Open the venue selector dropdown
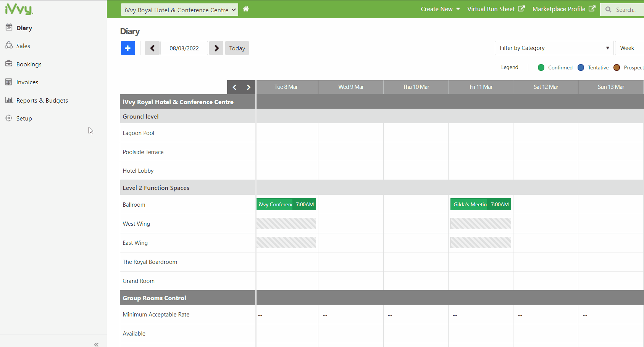 tap(180, 10)
